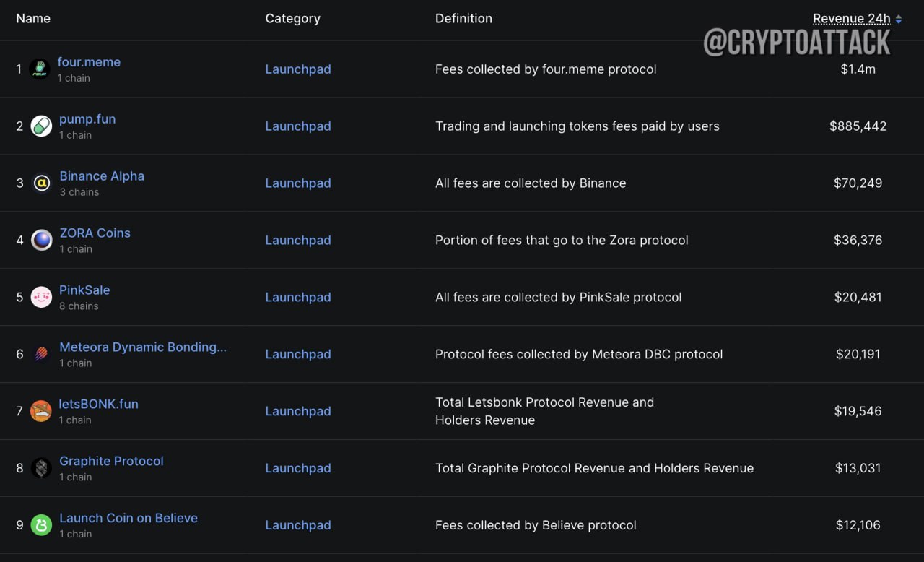
Task: Click 'Total Letsbonk Protocol Revenue' definition
Action: pos(544,412)
